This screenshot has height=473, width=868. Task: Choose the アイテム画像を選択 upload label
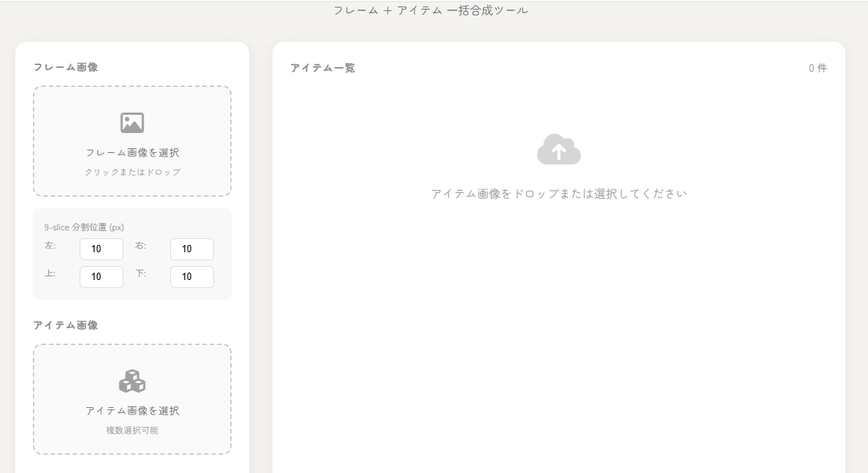click(132, 411)
